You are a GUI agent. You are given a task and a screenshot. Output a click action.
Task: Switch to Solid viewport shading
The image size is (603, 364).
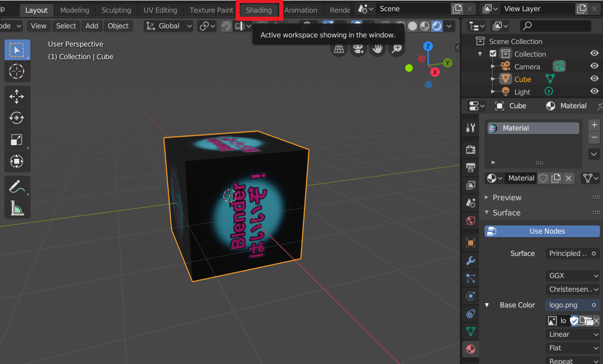[412, 26]
